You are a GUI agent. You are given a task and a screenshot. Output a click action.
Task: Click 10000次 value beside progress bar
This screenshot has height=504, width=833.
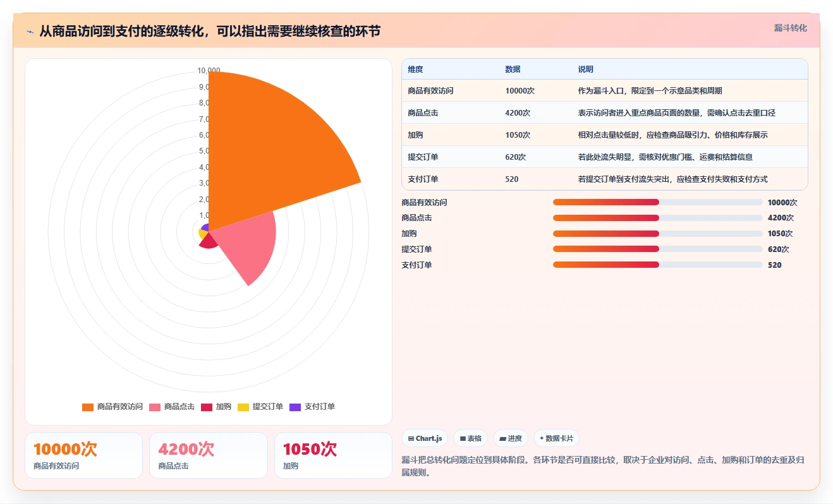pyautogui.click(x=782, y=203)
